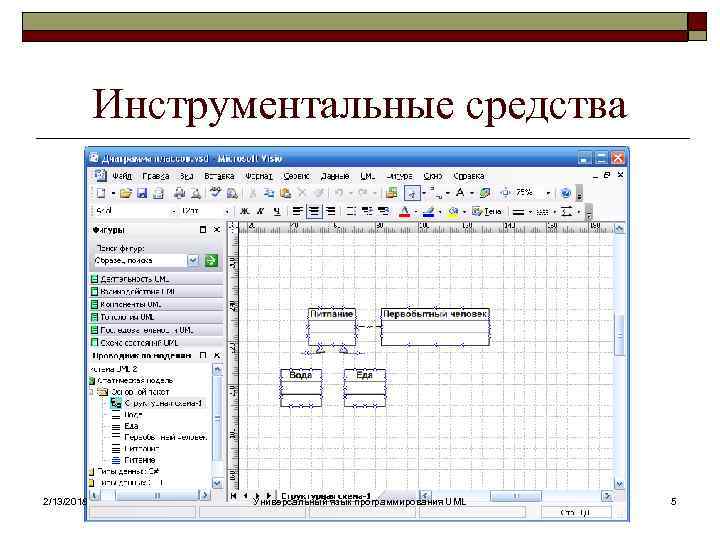Screen dimensions: 720x540
Task: Open the fill color dropdown arrow
Action: pos(464,212)
